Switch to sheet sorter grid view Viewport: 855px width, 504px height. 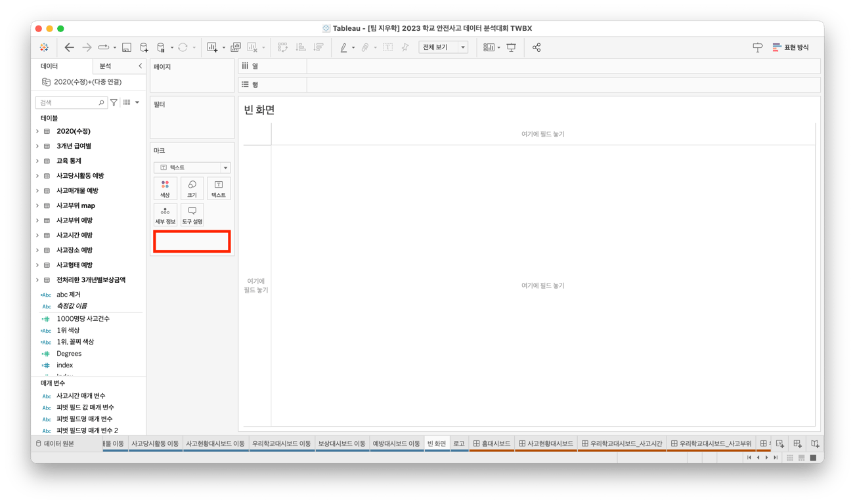tap(790, 457)
